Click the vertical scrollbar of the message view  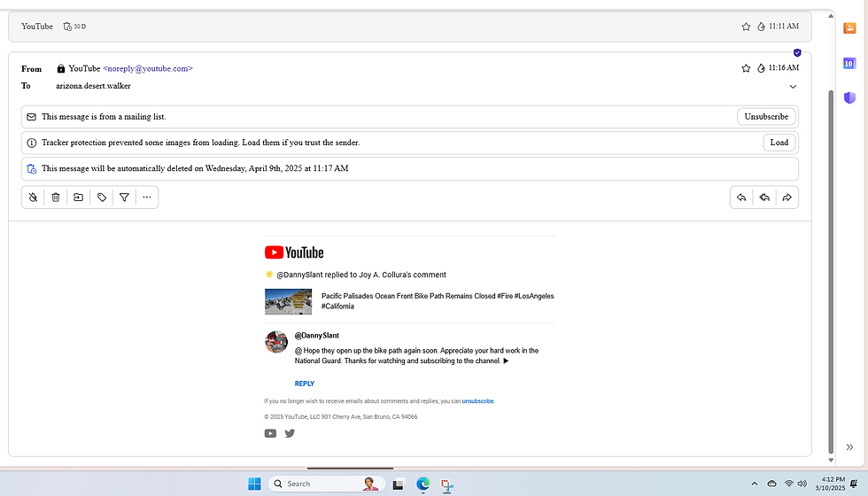click(x=831, y=271)
